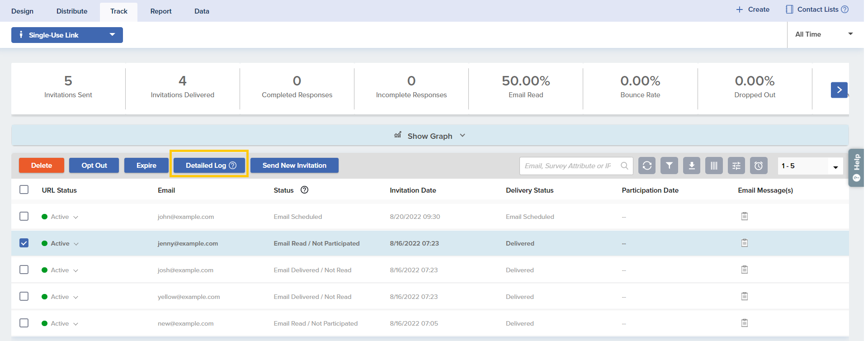Click the alarm clock icon

pos(759,166)
